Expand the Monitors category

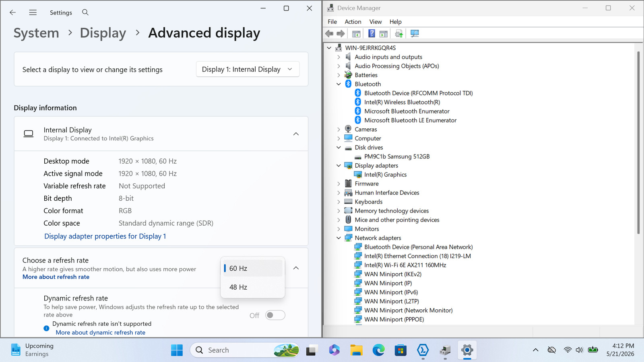(x=339, y=229)
